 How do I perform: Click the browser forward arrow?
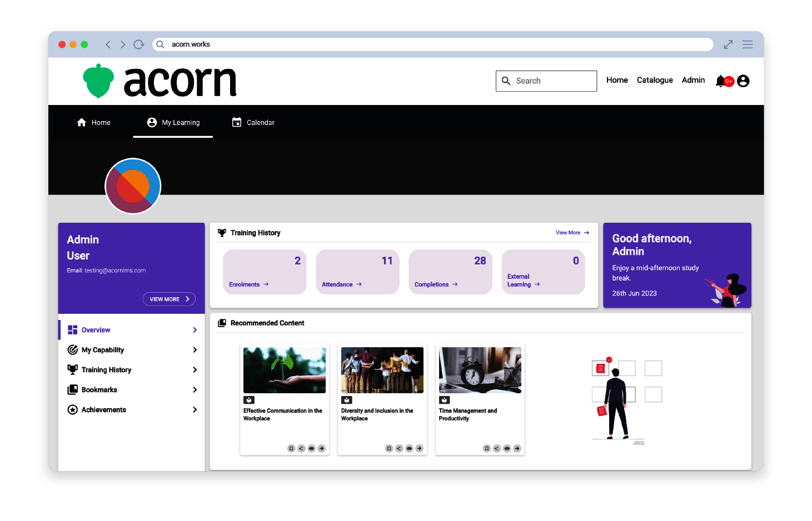(123, 44)
